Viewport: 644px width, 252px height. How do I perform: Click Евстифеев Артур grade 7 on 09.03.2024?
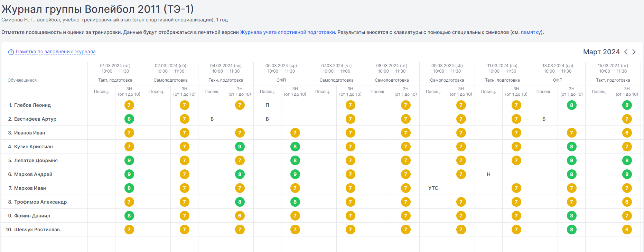tap(461, 119)
